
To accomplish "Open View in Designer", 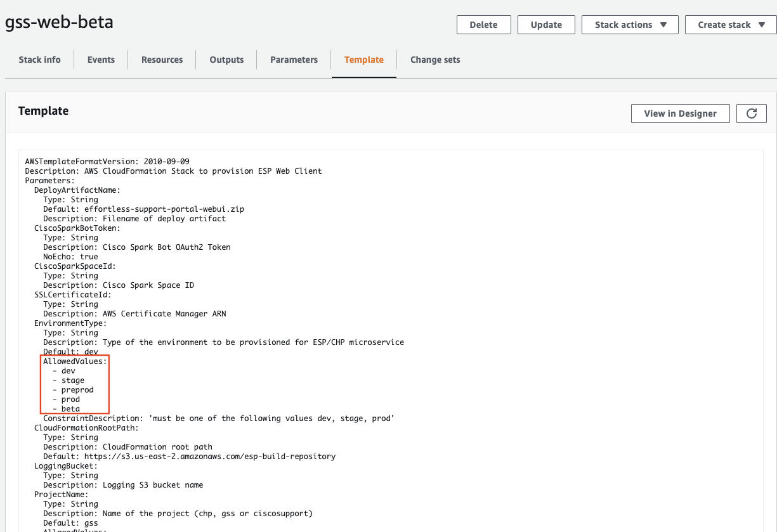I will pyautogui.click(x=680, y=114).
